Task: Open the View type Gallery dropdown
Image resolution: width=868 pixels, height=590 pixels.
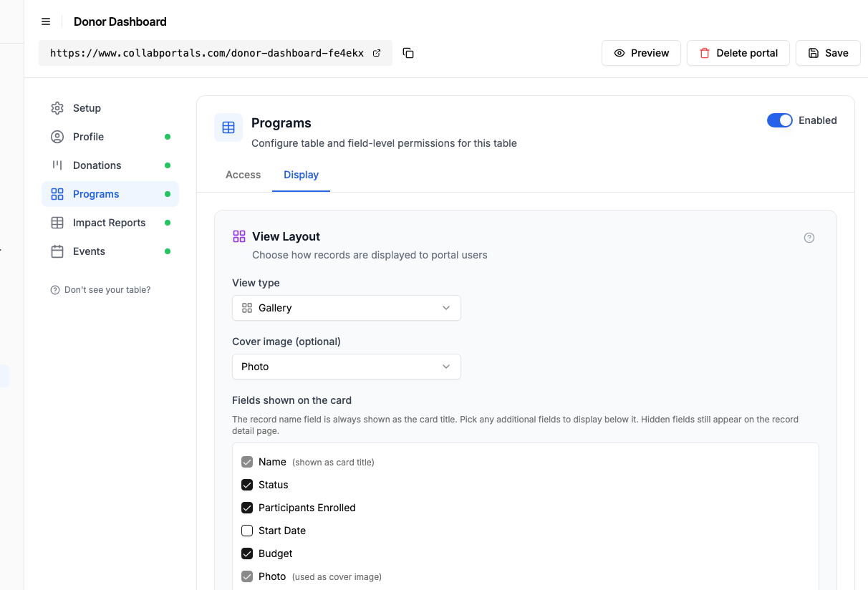Action: click(x=347, y=308)
